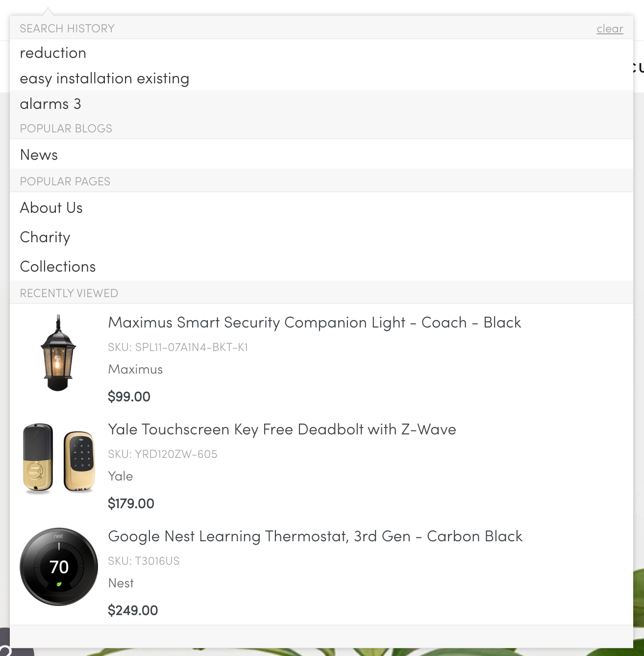Click the Maximus brand name label
644x656 pixels.
tap(135, 370)
